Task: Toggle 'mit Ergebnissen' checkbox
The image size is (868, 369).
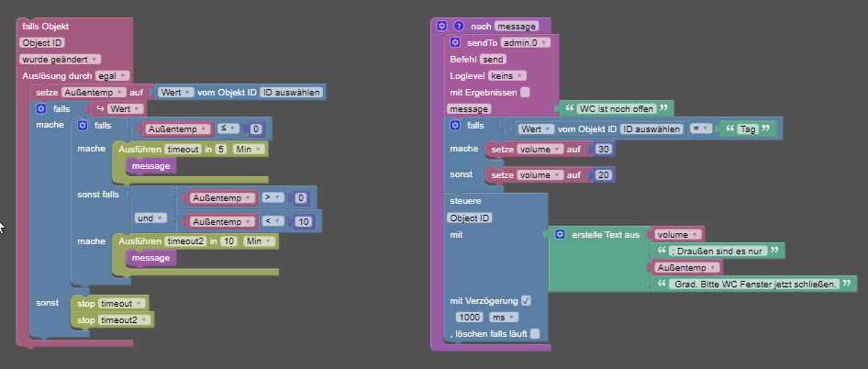Action: coord(525,93)
